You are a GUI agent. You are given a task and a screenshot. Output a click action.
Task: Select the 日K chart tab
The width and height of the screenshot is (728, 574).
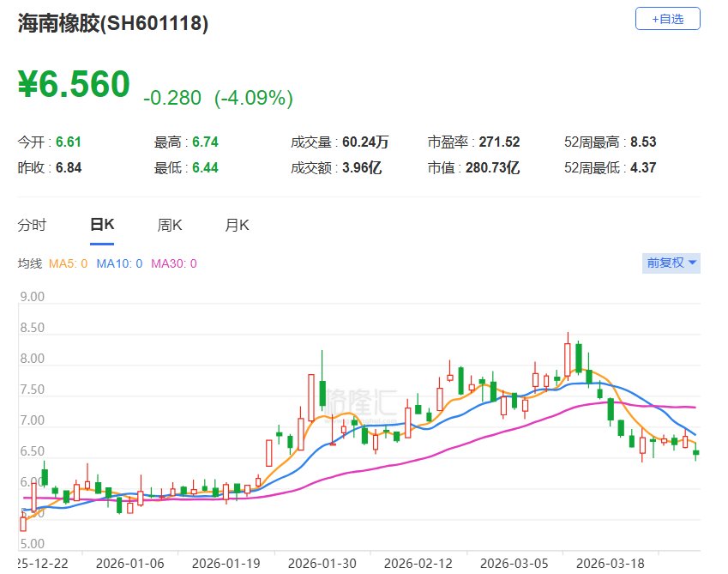click(102, 226)
